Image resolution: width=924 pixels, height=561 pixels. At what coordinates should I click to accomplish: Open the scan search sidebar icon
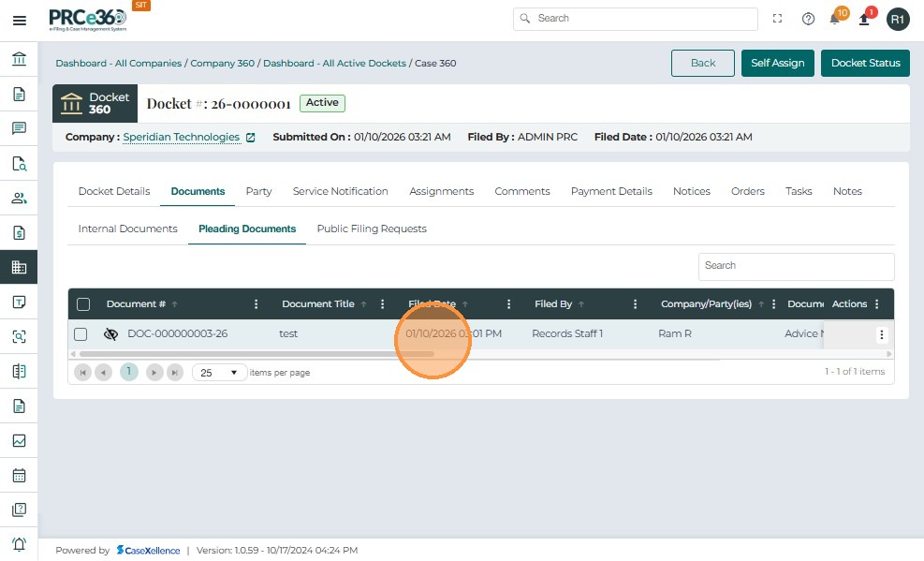tap(19, 336)
